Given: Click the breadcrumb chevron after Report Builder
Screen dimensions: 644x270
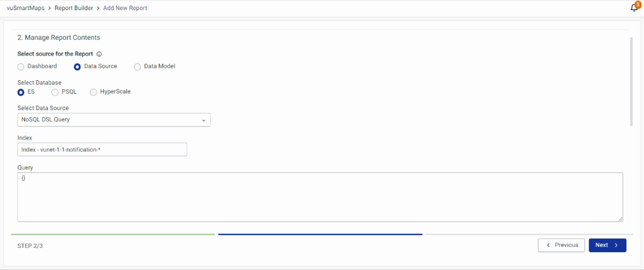Looking at the screenshot, I should pyautogui.click(x=98, y=8).
